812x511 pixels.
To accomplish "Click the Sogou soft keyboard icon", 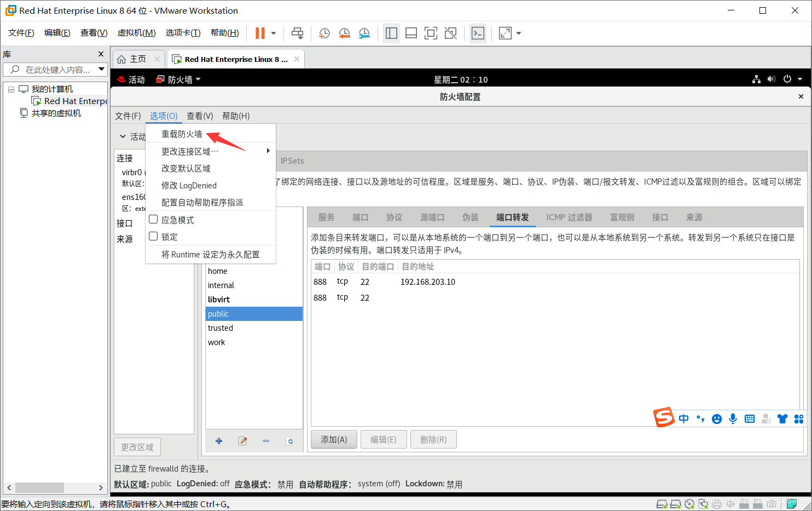I will tap(750, 418).
